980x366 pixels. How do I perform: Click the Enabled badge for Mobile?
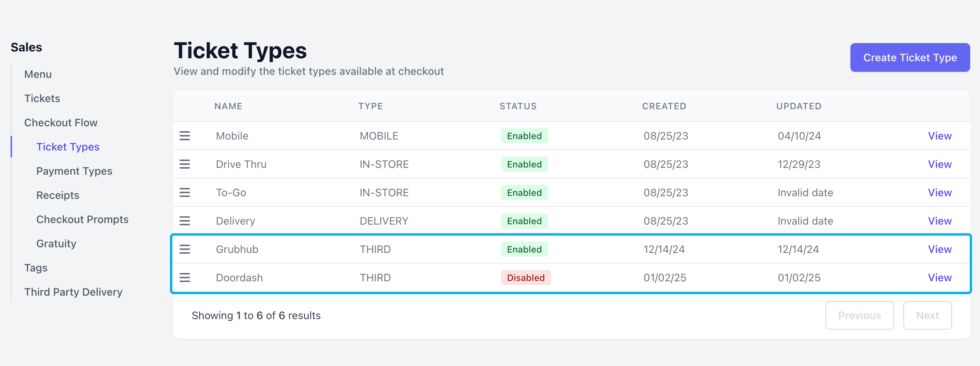coord(524,136)
